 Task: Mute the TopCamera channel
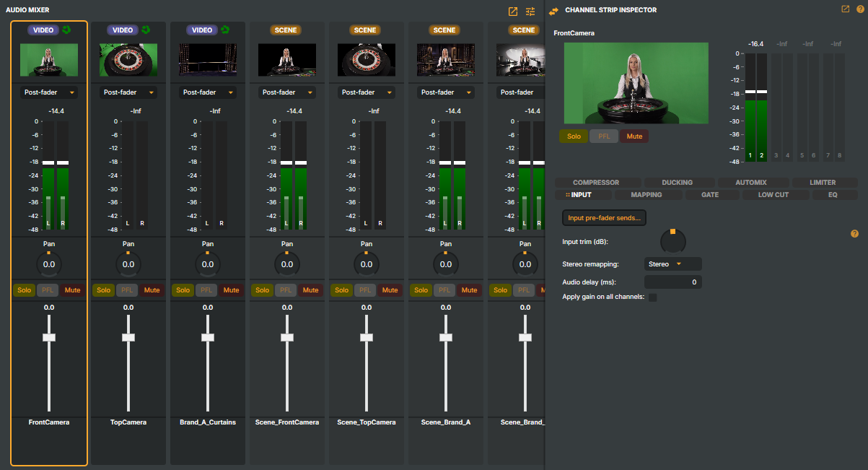tap(152, 290)
